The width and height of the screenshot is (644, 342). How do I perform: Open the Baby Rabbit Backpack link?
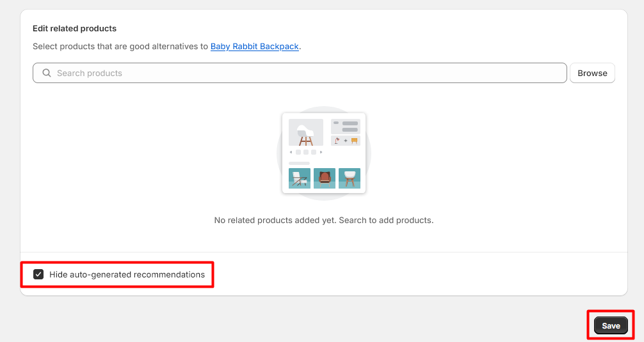(x=254, y=47)
